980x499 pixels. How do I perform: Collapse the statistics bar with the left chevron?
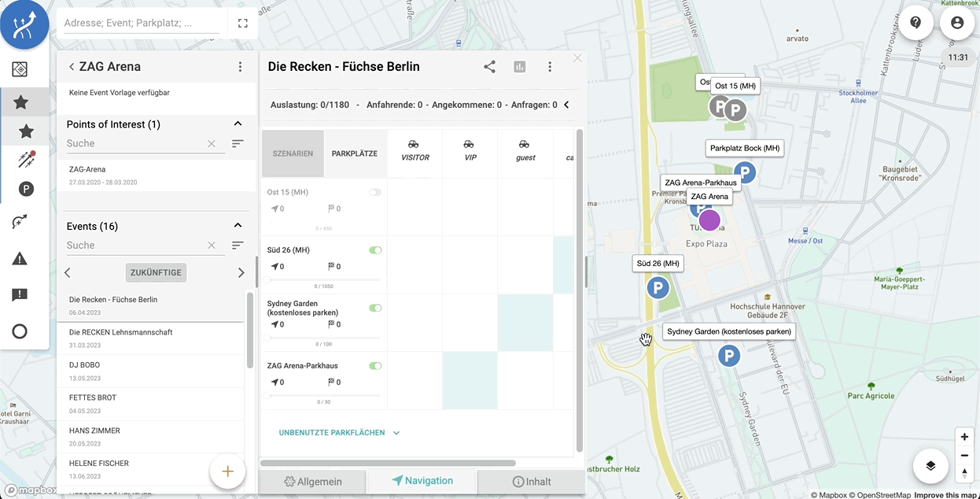pyautogui.click(x=566, y=105)
